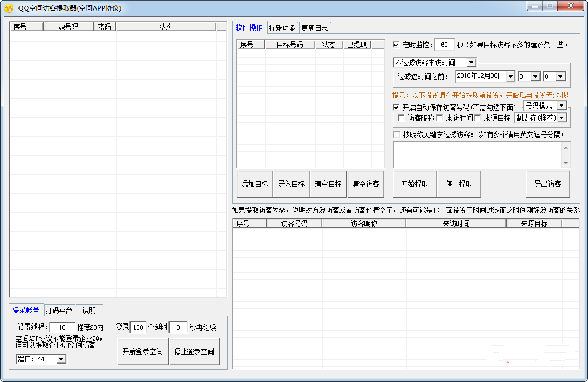Click the 开始登录空间 button
This screenshot has height=382, width=588.
click(x=143, y=351)
